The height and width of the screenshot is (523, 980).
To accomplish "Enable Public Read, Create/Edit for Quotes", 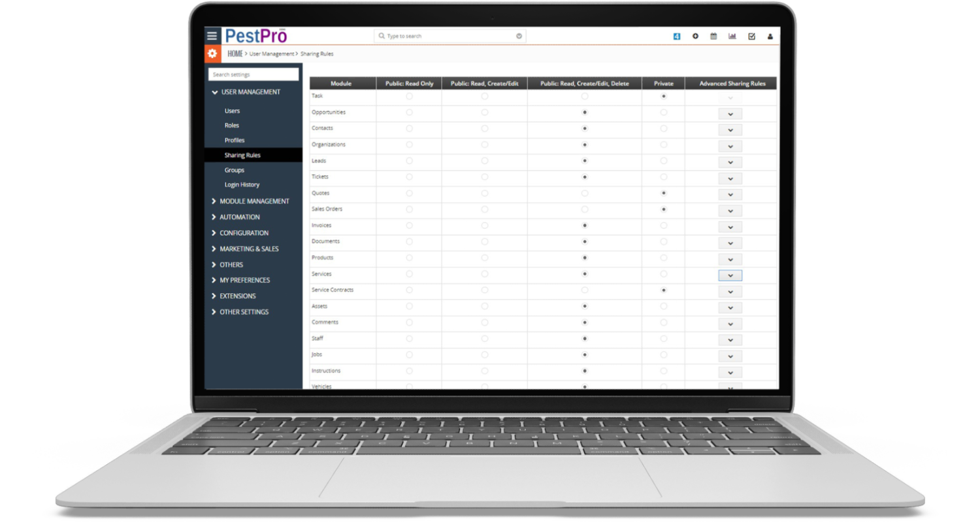I will [484, 193].
